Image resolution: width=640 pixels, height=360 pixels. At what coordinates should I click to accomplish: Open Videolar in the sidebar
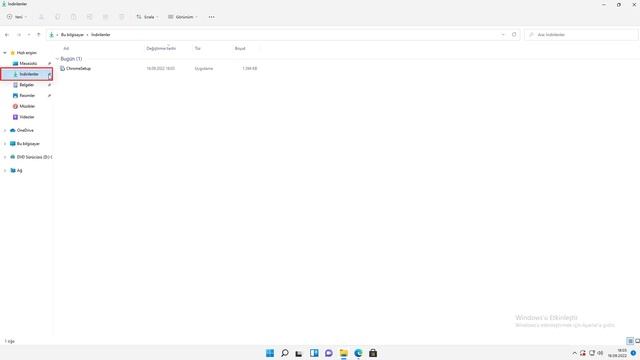27,117
